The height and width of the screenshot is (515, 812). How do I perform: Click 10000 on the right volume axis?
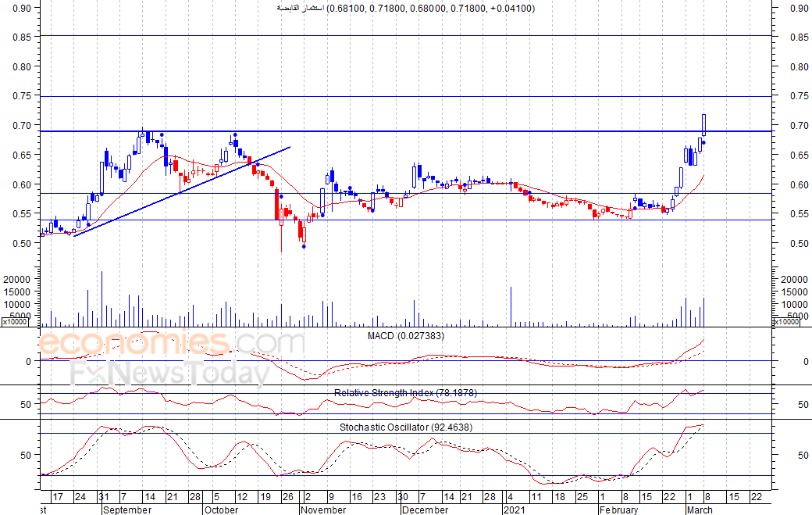click(794, 304)
